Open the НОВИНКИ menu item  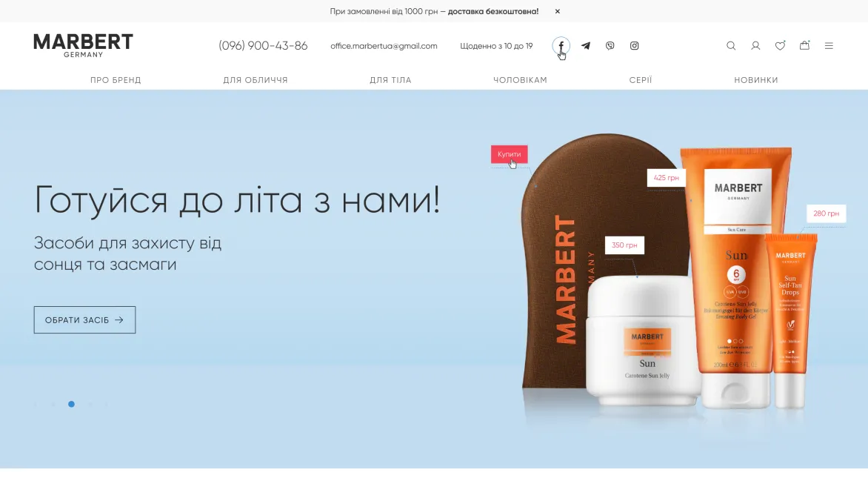pos(755,80)
